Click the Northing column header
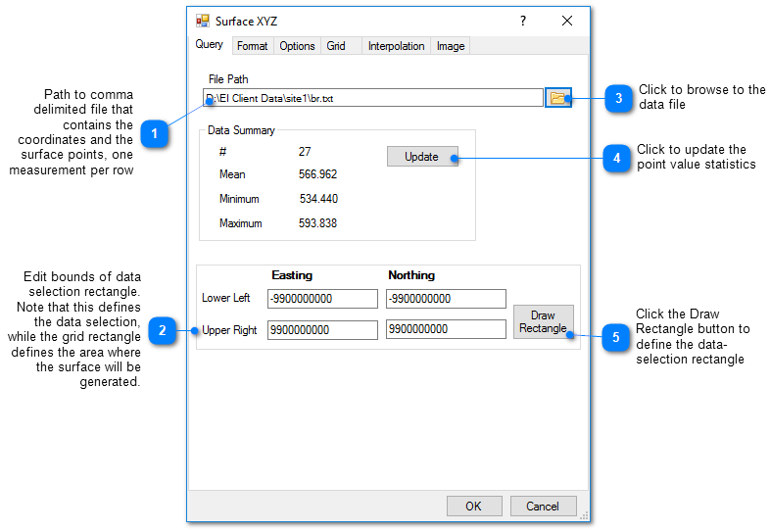Viewport: 770px width, 532px height. tap(411, 275)
